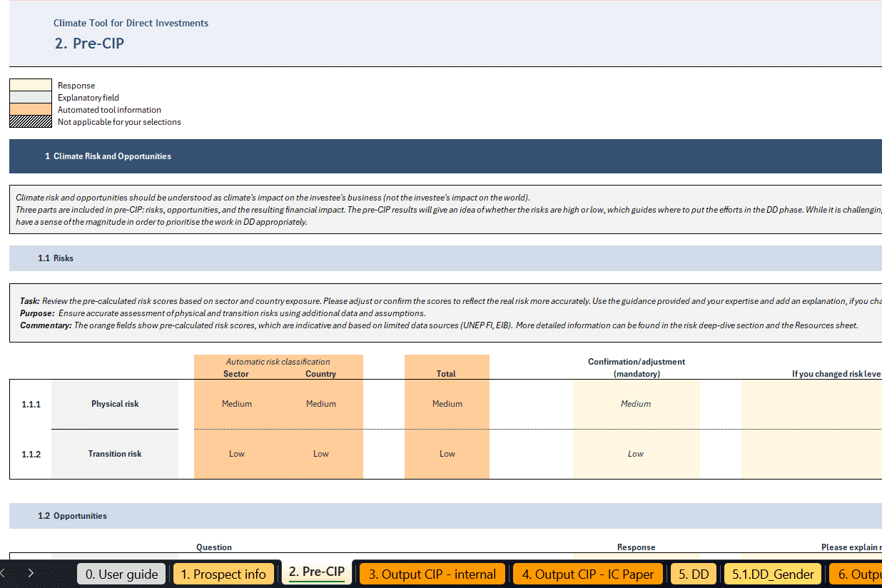
Task: Click the next sheet navigation arrow
Action: point(31,573)
